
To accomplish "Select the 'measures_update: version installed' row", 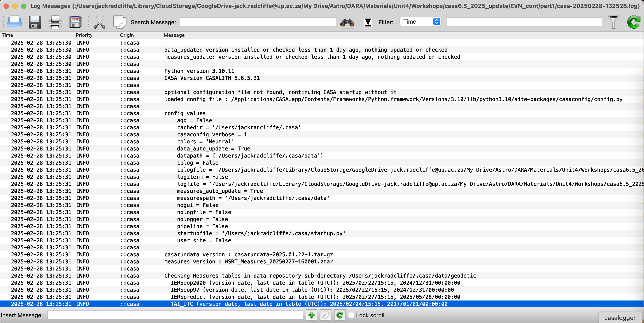I will (x=322, y=57).
